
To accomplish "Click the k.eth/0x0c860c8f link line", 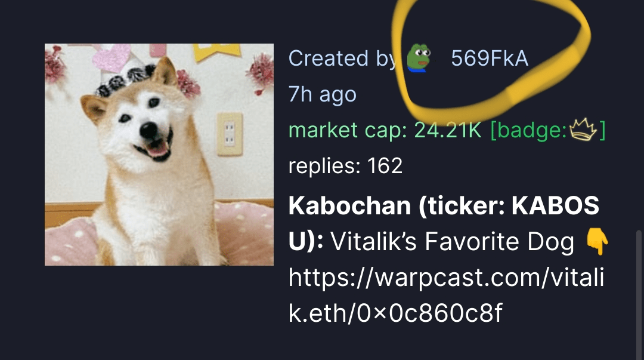I will [x=395, y=313].
